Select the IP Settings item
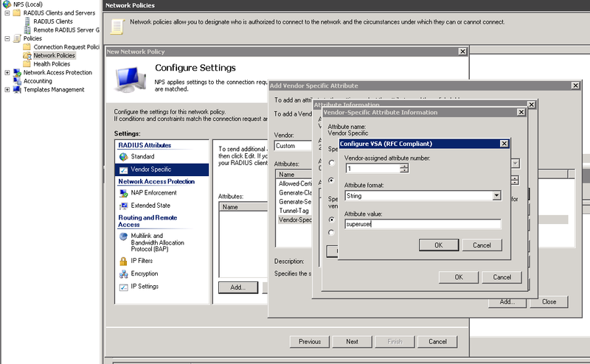 (144, 287)
